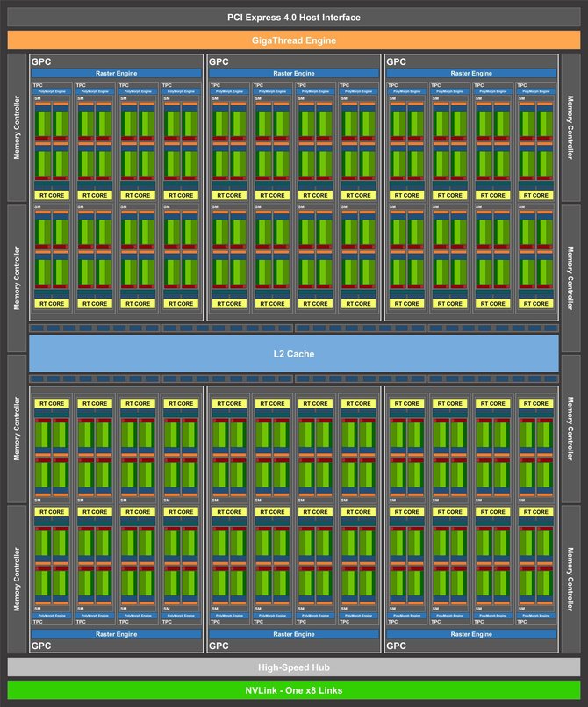The image size is (588, 707).
Task: Select Raster Engine in the top-middle GPC
Action: pyautogui.click(x=294, y=73)
